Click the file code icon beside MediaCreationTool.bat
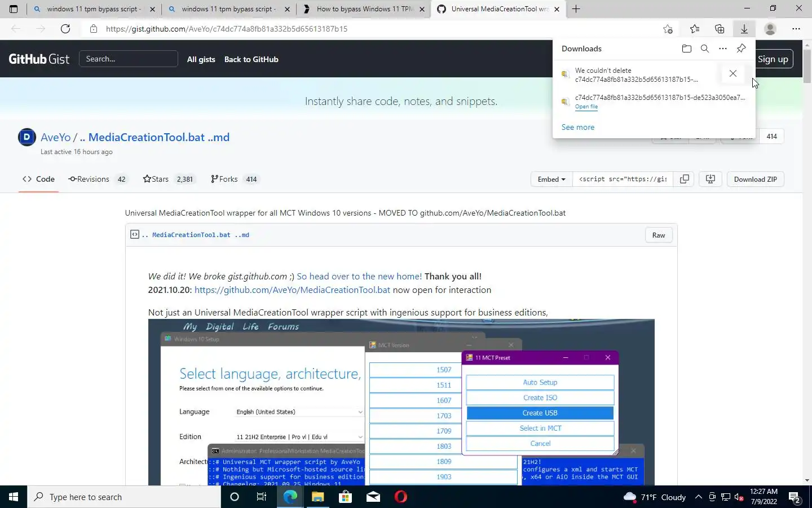 pyautogui.click(x=135, y=234)
